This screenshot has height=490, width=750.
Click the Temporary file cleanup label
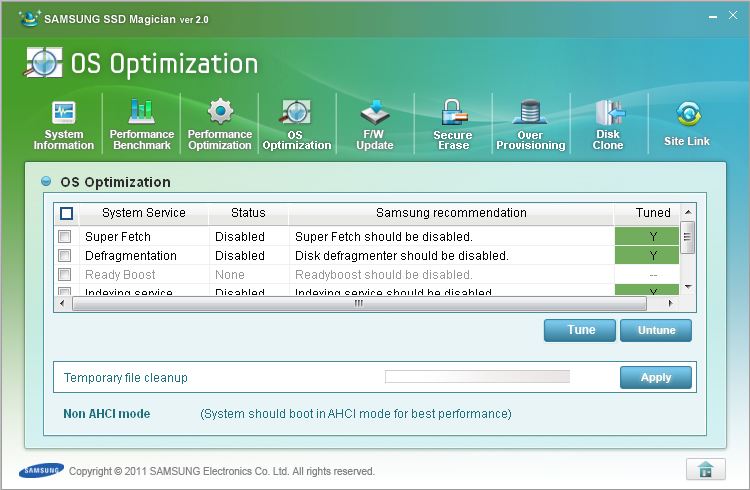[x=125, y=378]
